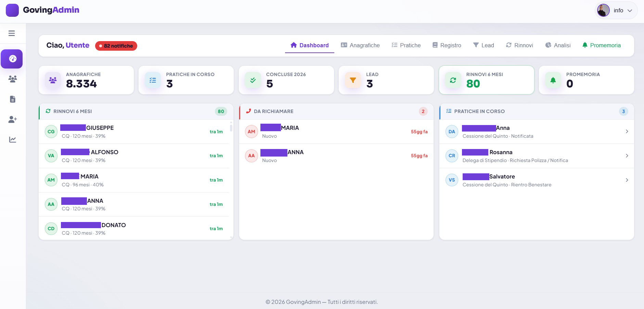644x309 pixels.
Task: Switch to the Dashboard tab
Action: (x=309, y=45)
